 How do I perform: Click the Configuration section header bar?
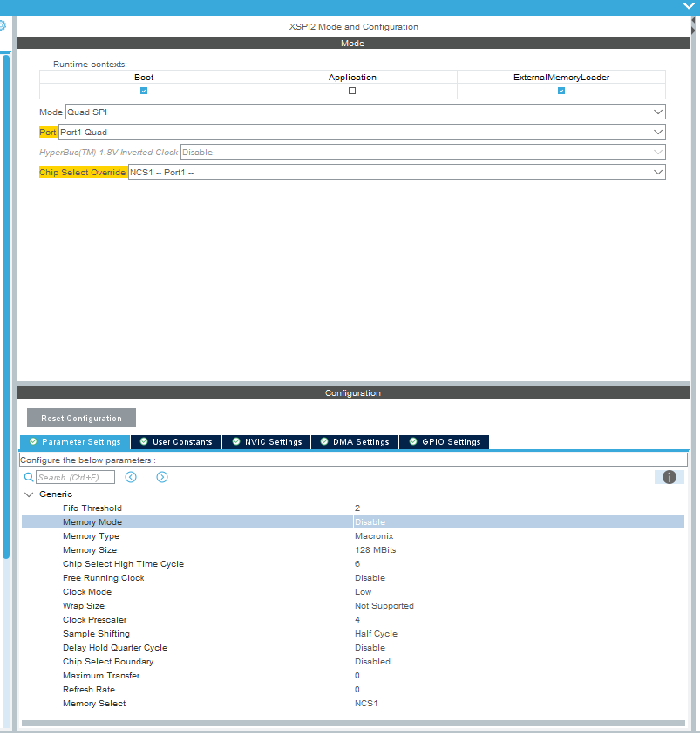[354, 393]
